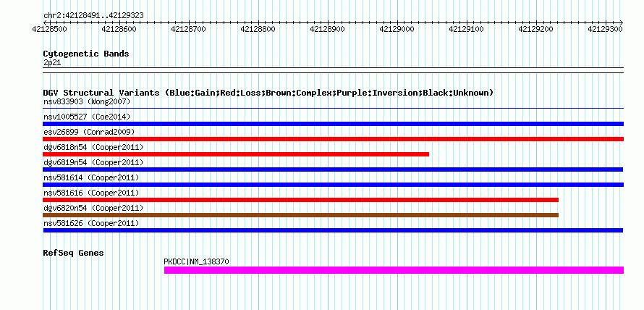Select variant label esv26899 (Conrad2009)
Image resolution: width=644 pixels, height=310 pixels.
tap(89, 132)
